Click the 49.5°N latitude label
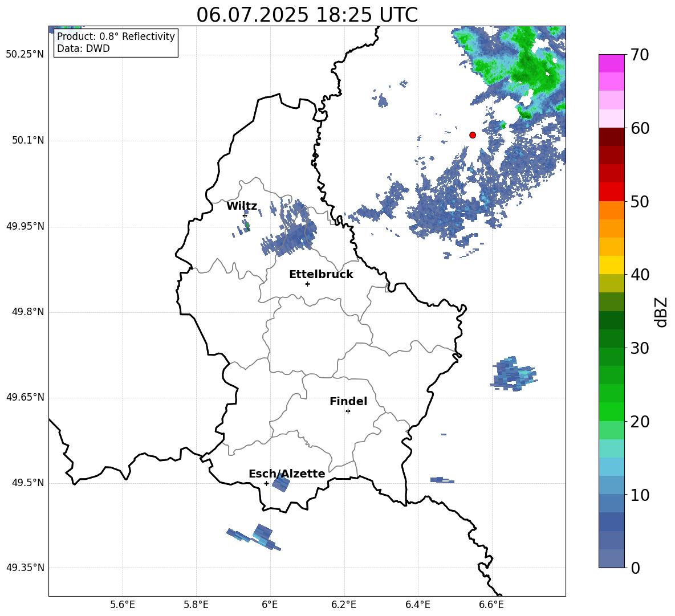Screen dimensions: 675x616 click(x=28, y=483)
